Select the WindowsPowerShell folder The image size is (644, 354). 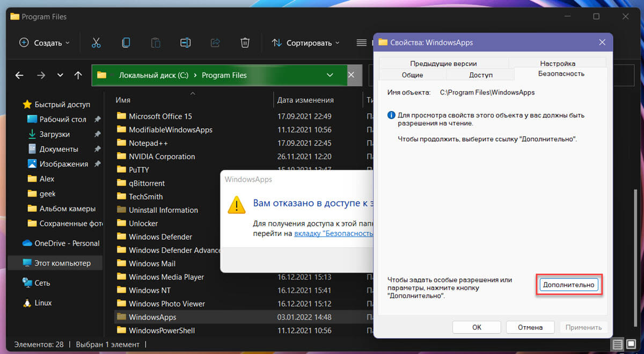(x=156, y=330)
